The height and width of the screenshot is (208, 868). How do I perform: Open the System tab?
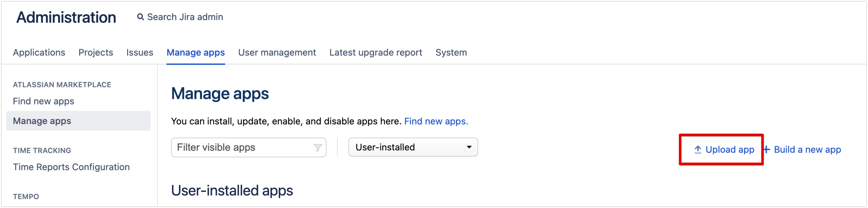click(x=451, y=52)
